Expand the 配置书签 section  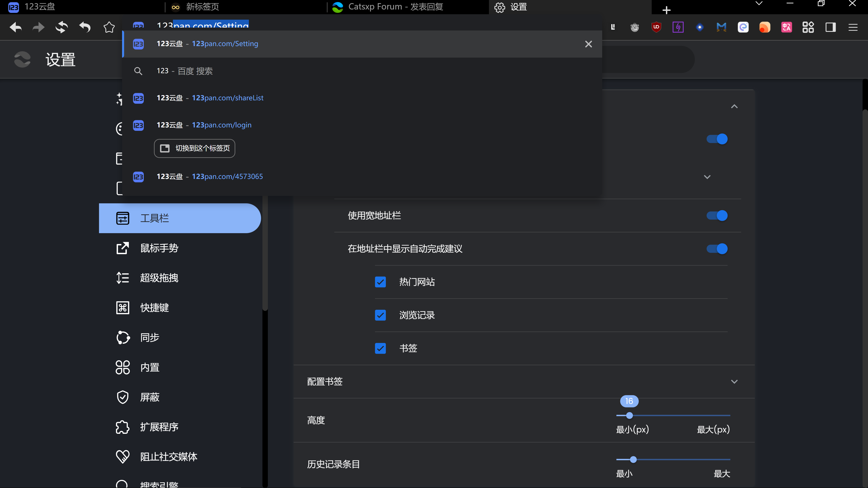734,382
